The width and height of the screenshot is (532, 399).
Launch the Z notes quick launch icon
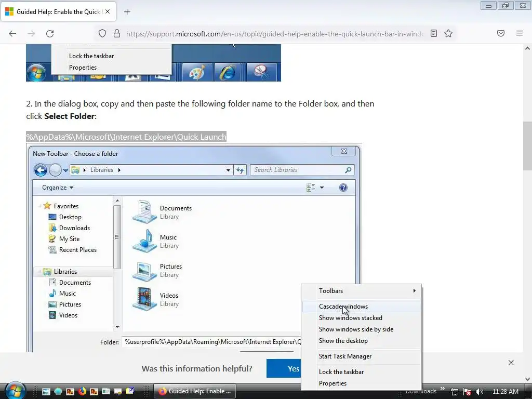tap(129, 391)
